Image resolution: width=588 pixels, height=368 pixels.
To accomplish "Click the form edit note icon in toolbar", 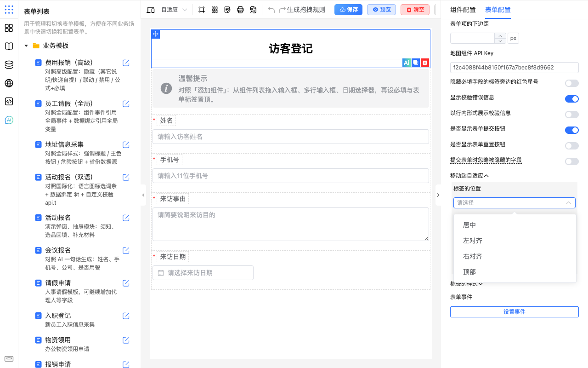I will (227, 10).
